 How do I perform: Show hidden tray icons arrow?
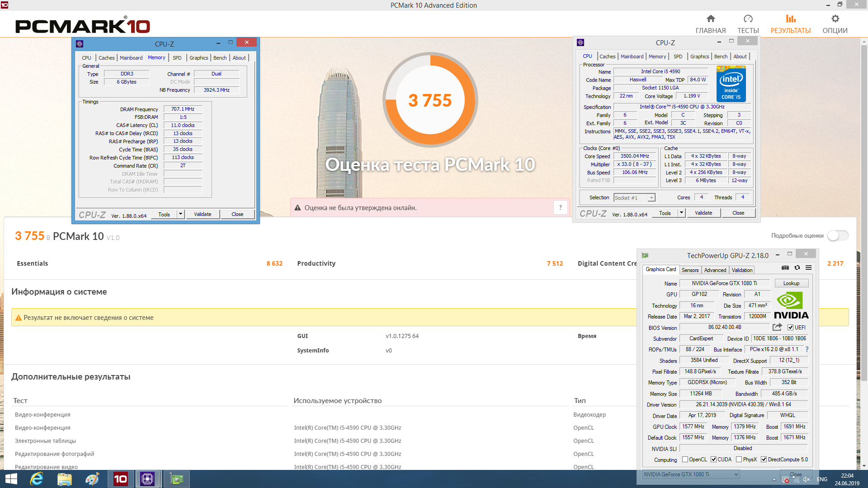pyautogui.click(x=774, y=480)
